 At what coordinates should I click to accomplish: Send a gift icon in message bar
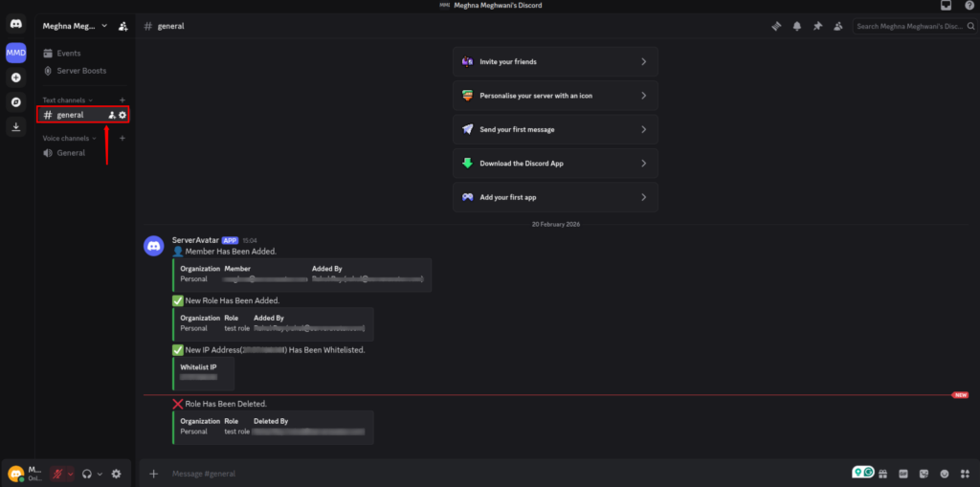point(883,474)
